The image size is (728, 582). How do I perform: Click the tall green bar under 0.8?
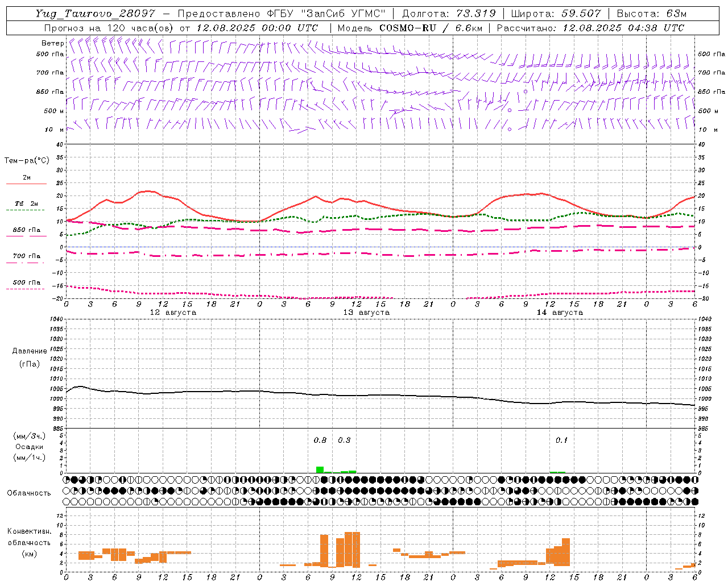(320, 469)
